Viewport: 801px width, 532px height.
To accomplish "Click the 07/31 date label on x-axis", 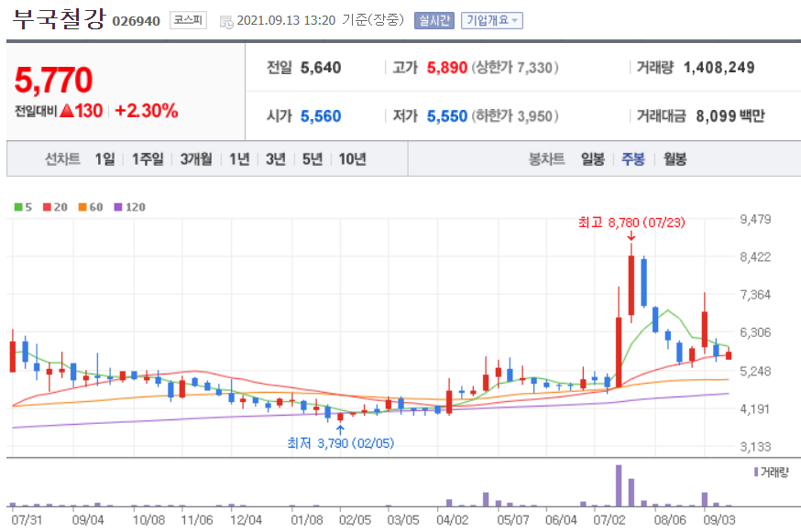I will pyautogui.click(x=27, y=520).
